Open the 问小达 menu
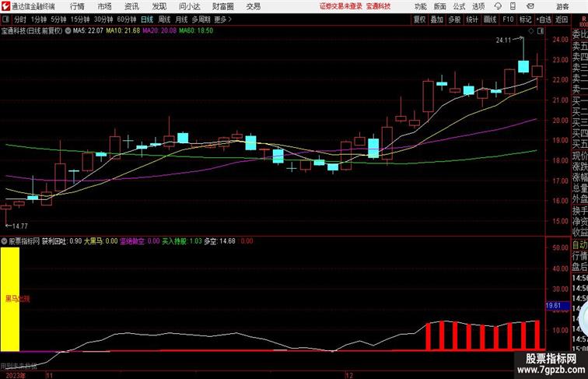Screen dimensions: 588x379 coord(189,6)
